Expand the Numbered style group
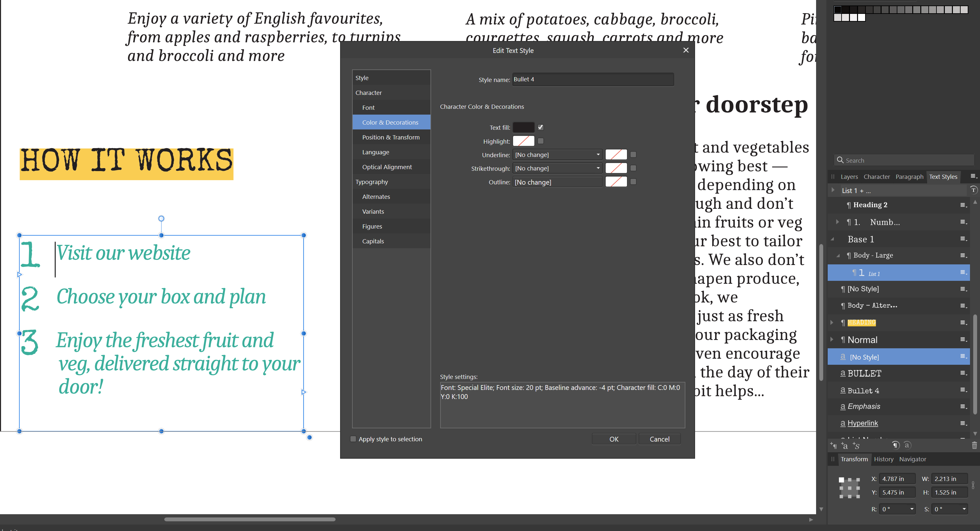This screenshot has width=980, height=531. coord(837,221)
